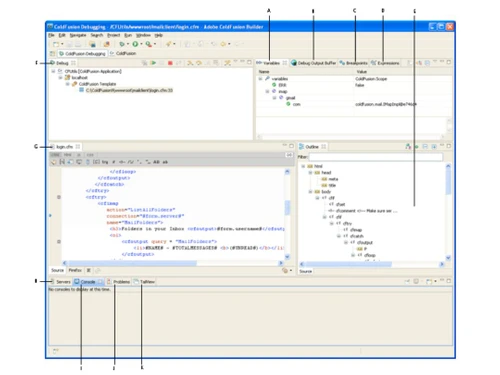Screen dimensions: 500x375
Task: Switch to the TailView tab
Action: (x=144, y=282)
